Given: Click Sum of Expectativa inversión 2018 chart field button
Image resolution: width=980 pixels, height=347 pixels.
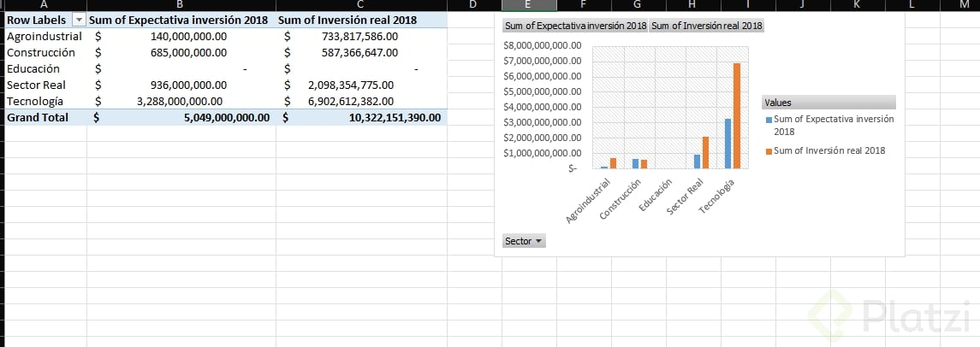Looking at the screenshot, I should pos(575,26).
